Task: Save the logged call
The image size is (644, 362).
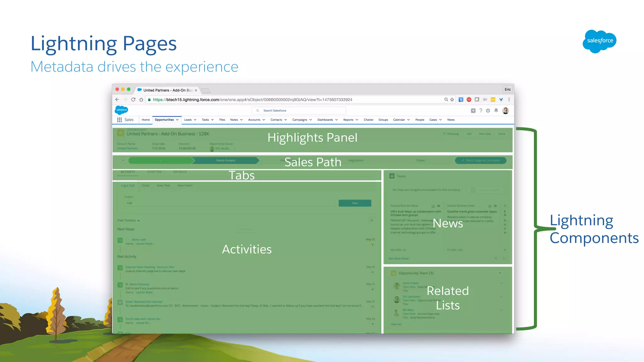Action: (x=355, y=203)
